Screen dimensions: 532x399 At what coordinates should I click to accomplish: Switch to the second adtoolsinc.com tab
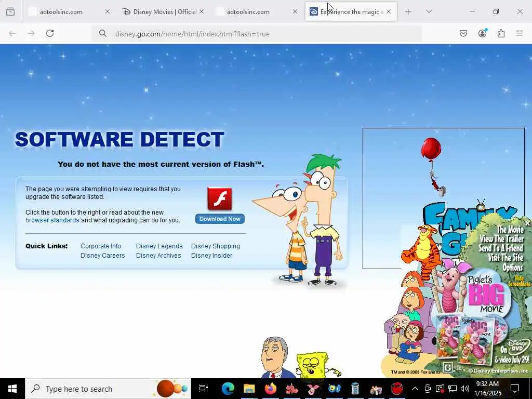tap(257, 12)
